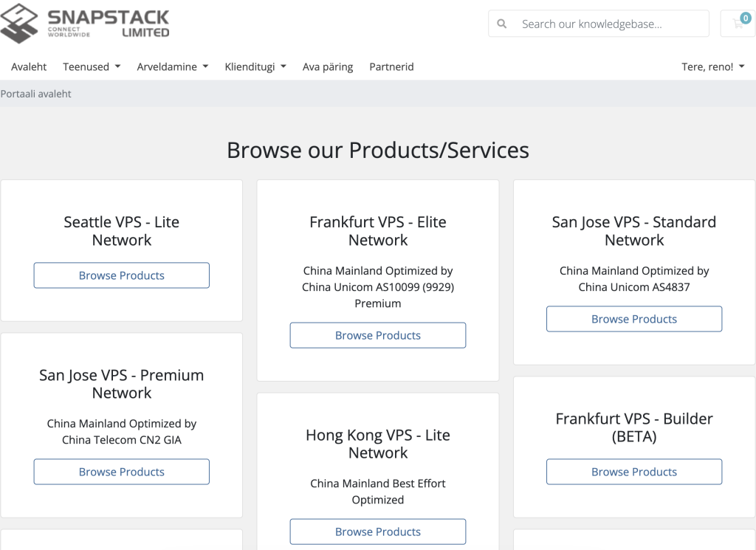Click China Telecom CN2 GIA description text
This screenshot has width=756, height=550.
tap(122, 431)
